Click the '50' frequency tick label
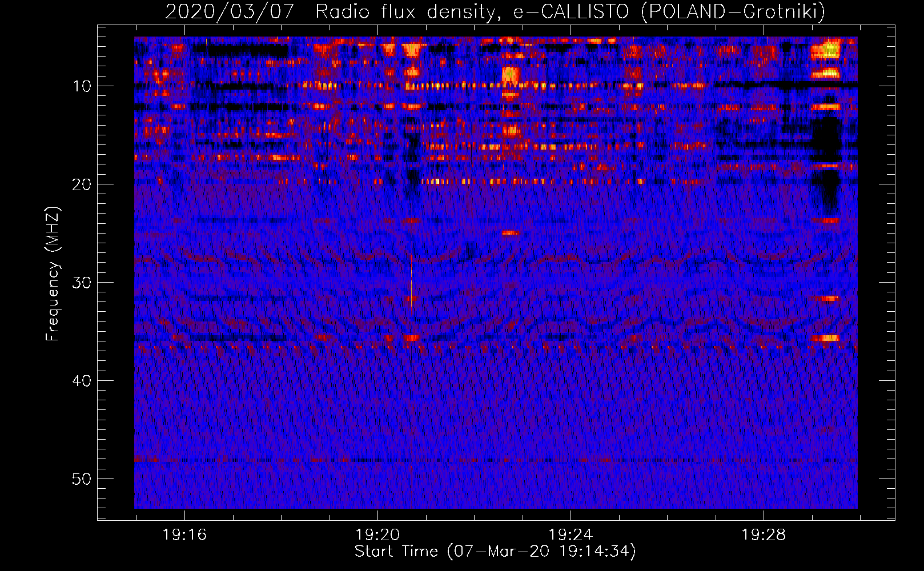The width and height of the screenshot is (924, 571). tap(82, 479)
